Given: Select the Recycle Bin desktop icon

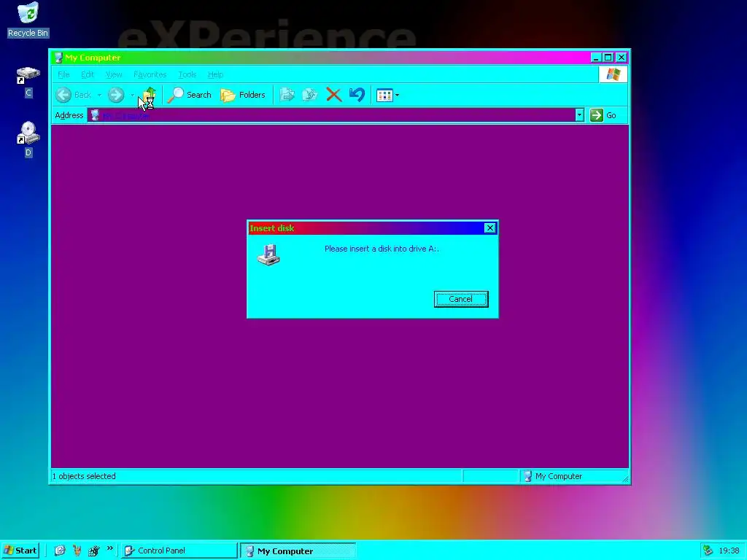Looking at the screenshot, I should [x=28, y=20].
